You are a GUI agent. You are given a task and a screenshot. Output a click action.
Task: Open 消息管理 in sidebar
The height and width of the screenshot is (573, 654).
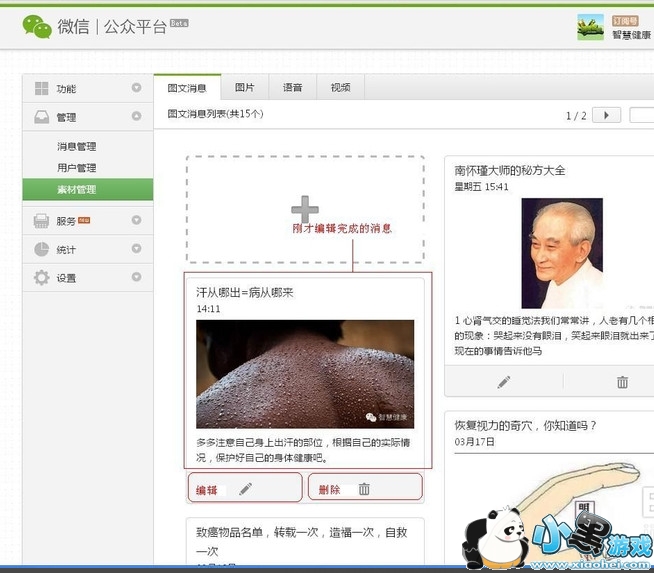click(76, 146)
